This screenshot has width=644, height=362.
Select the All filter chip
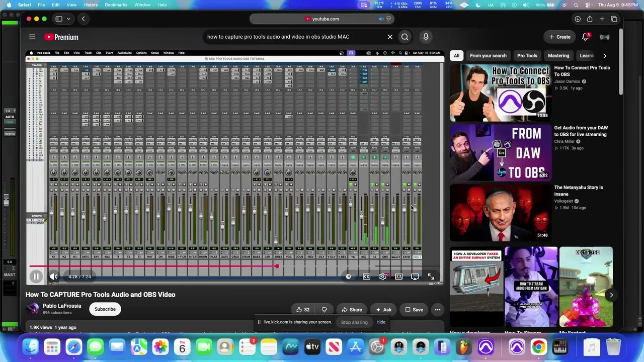[x=456, y=56]
